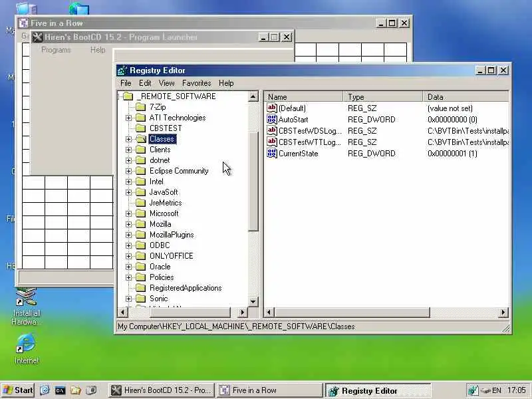Select the Eclipse Community key name
Viewport: 532px width, 399px height.
click(179, 171)
